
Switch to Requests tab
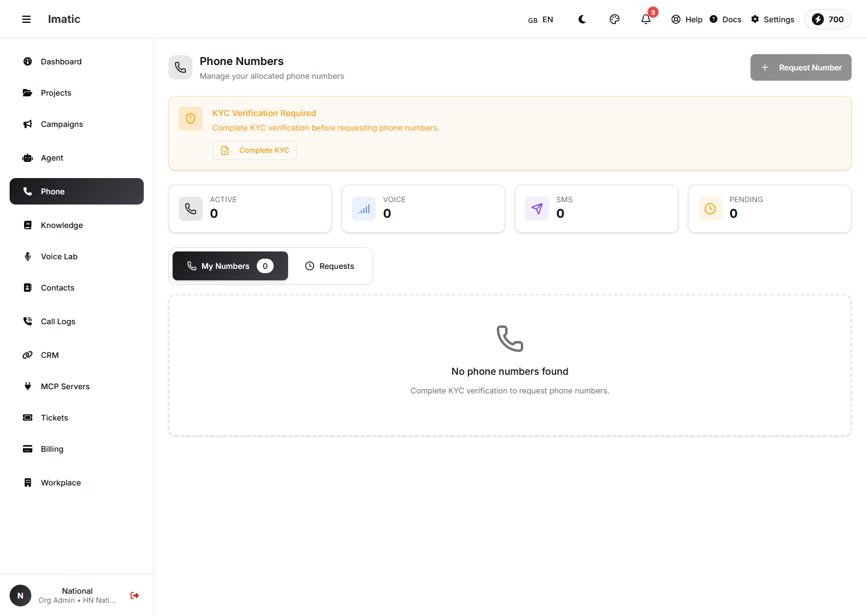330,266
